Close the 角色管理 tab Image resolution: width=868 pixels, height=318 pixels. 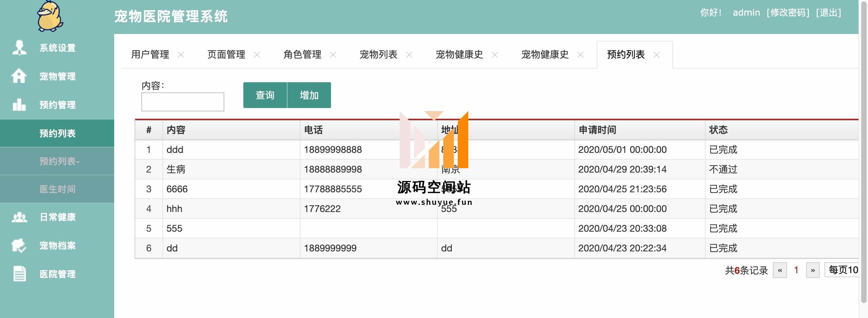[333, 55]
